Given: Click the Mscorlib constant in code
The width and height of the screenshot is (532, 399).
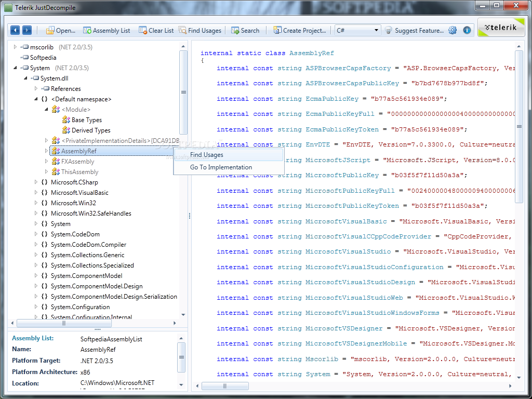Looking at the screenshot, I should coord(322,359).
